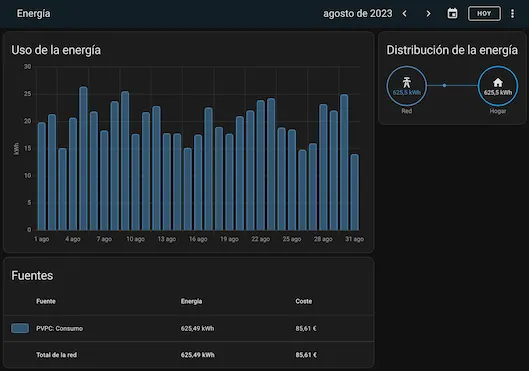
Task: Click the Distribución de la energía heading
Action: (452, 50)
